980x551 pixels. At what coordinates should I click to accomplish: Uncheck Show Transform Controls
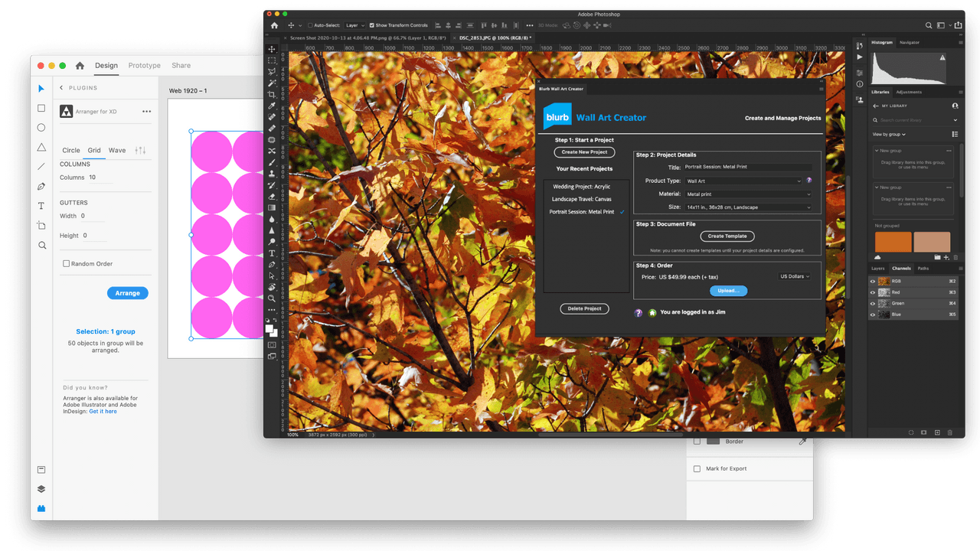(x=372, y=25)
